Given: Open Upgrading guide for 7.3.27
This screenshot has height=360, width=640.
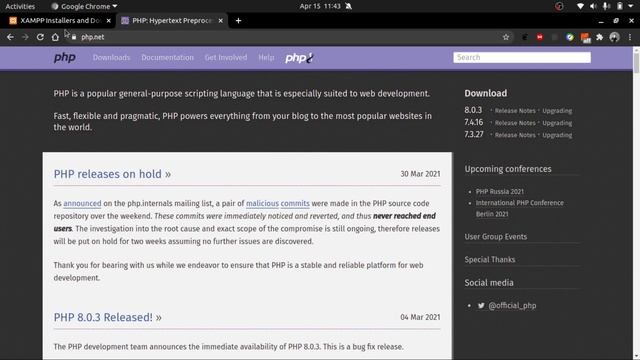Looking at the screenshot, I should click(557, 135).
